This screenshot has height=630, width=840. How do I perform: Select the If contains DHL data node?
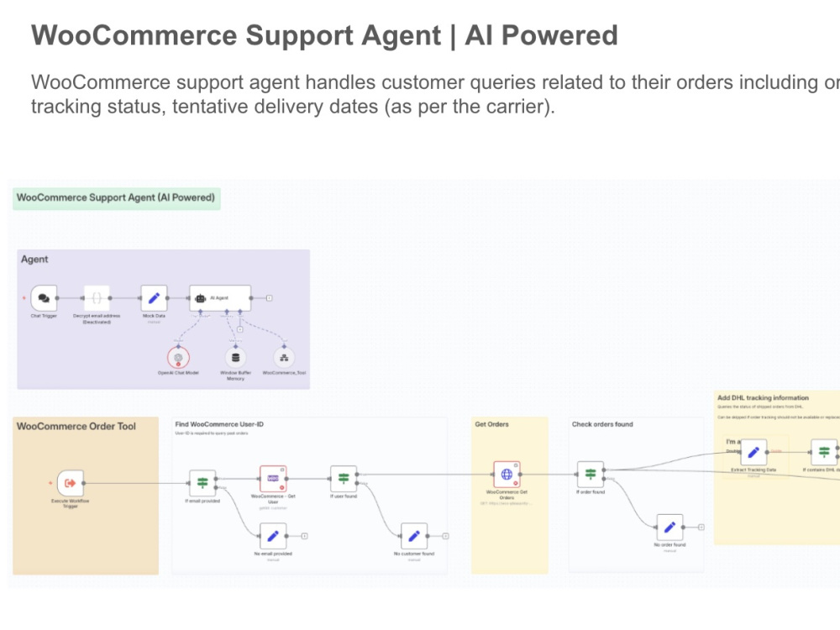pos(824,453)
